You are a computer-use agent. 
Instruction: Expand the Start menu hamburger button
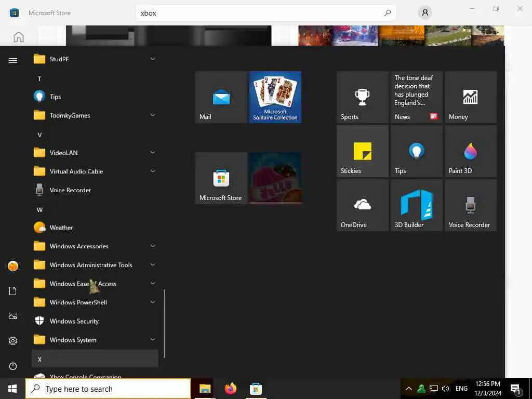13,60
